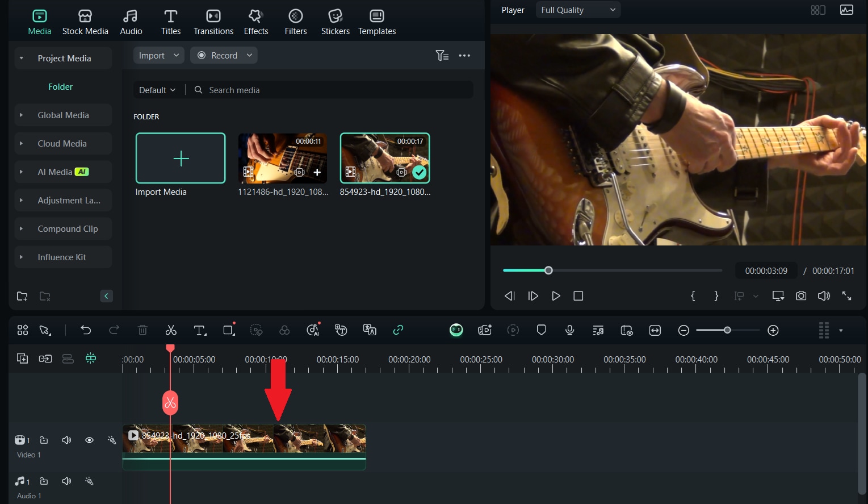Split clip with the scissors tool
Screen dimensions: 868x504
pos(171,330)
